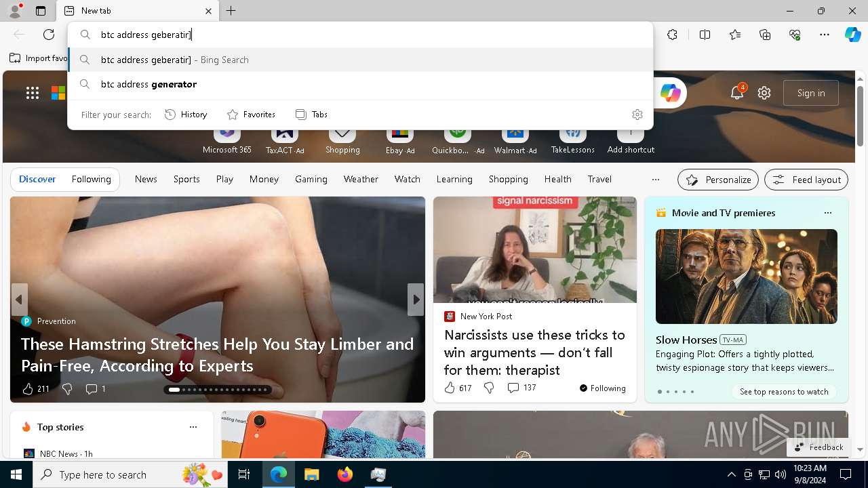Show hidden system tray icons chevron
This screenshot has width=868, height=488.
pyautogui.click(x=731, y=474)
